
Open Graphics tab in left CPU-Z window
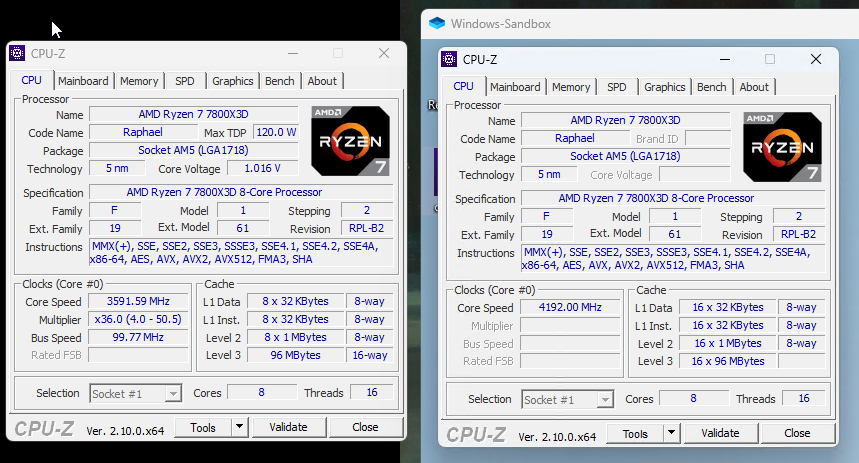pyautogui.click(x=233, y=81)
